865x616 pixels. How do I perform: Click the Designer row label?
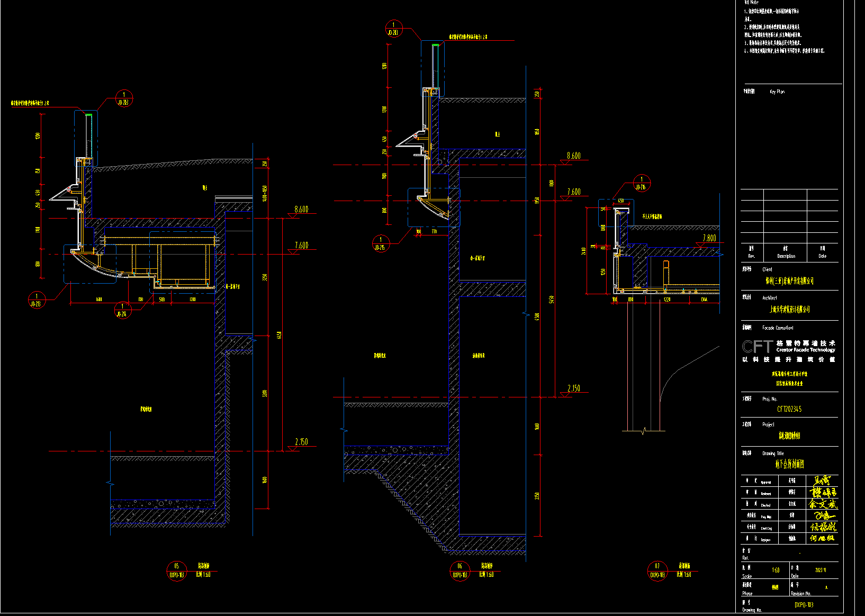[765, 540]
